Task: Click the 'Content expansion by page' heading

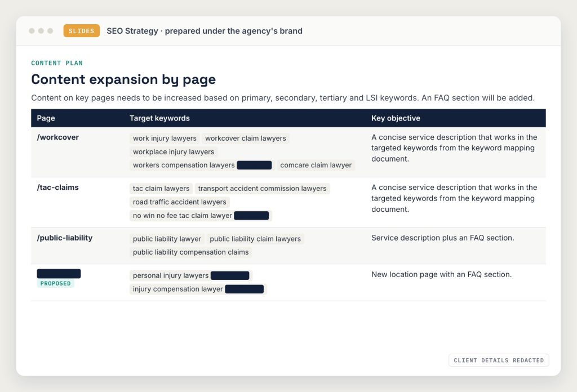Action: point(123,79)
